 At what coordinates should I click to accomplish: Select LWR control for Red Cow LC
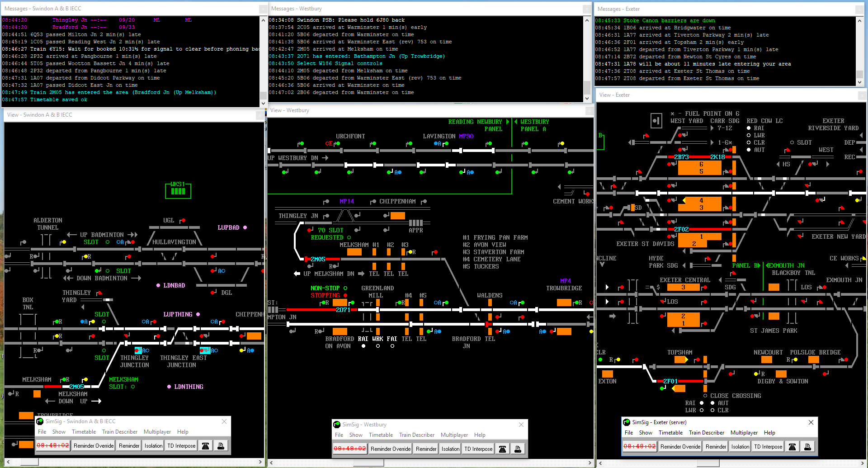click(x=749, y=135)
